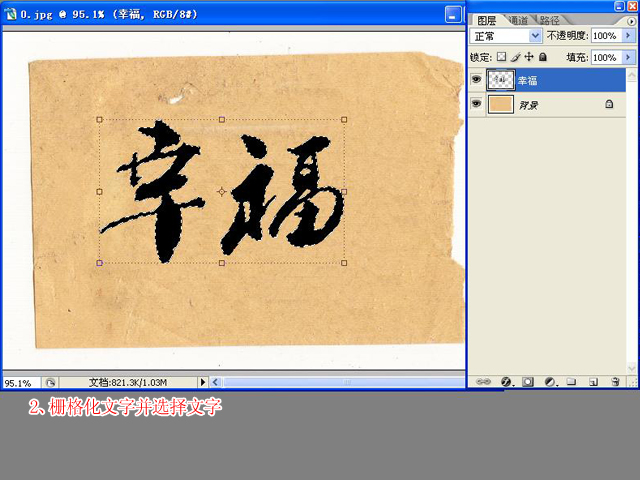Add a layer mask
This screenshot has height=480, width=640.
(x=527, y=382)
